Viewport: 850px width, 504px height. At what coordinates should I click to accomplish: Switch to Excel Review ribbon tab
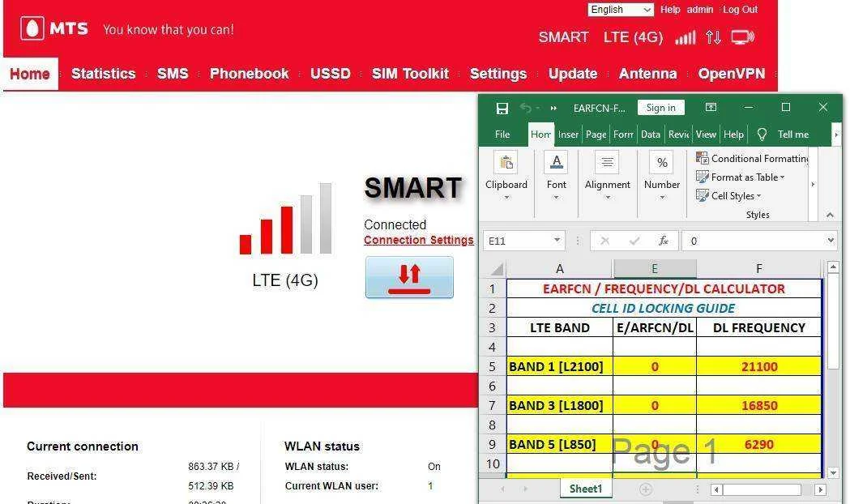pos(679,135)
